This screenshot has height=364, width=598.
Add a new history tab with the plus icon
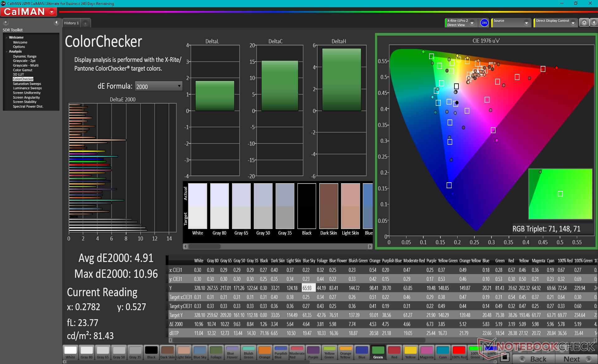pos(85,23)
